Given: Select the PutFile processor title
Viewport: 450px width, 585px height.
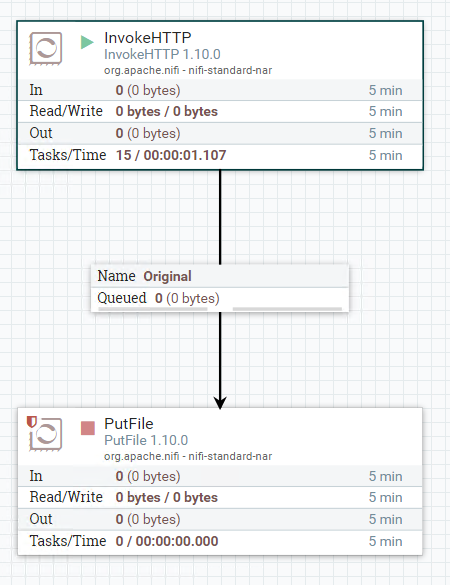Looking at the screenshot, I should coord(129,424).
